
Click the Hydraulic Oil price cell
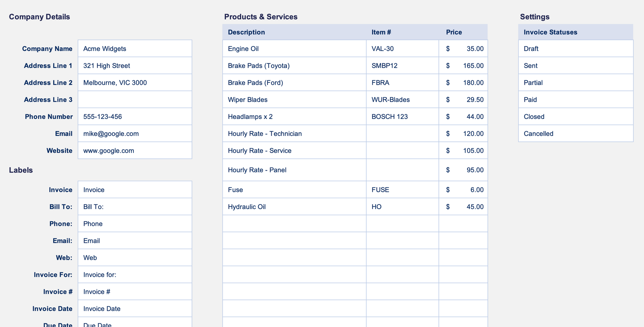point(463,207)
